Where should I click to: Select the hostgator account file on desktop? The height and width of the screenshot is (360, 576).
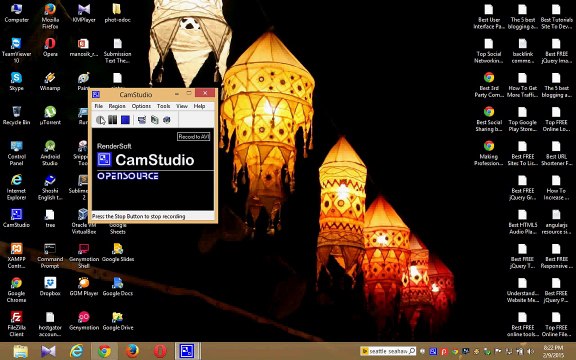pos(50,324)
